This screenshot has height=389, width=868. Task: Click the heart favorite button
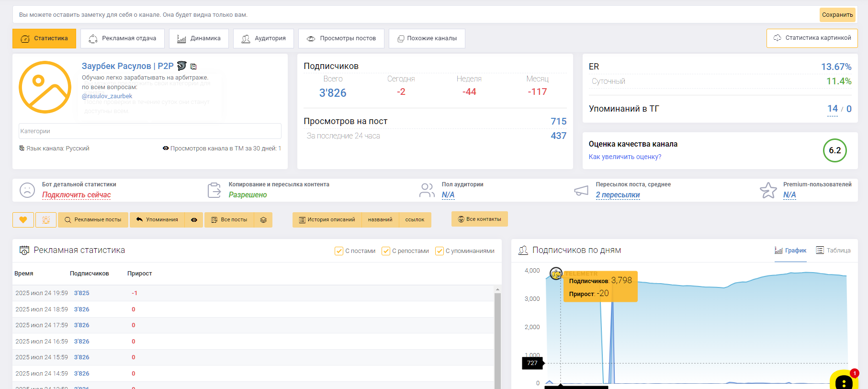coord(23,220)
